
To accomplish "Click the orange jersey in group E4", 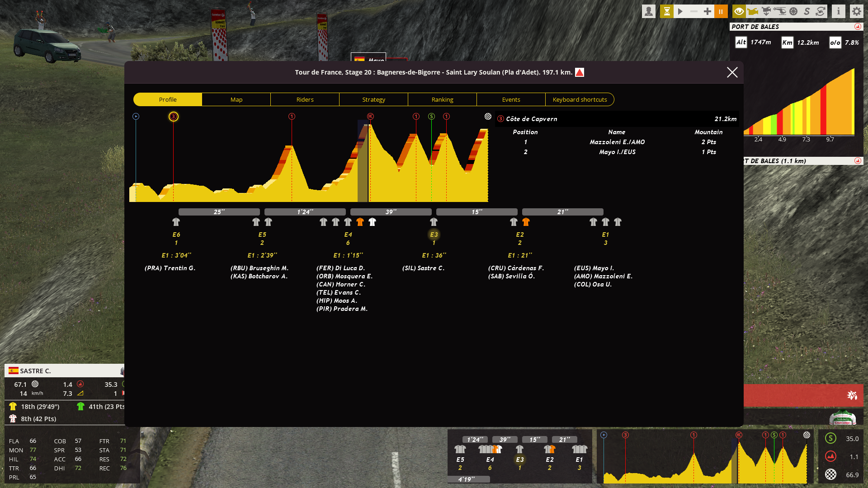I will coord(360,222).
